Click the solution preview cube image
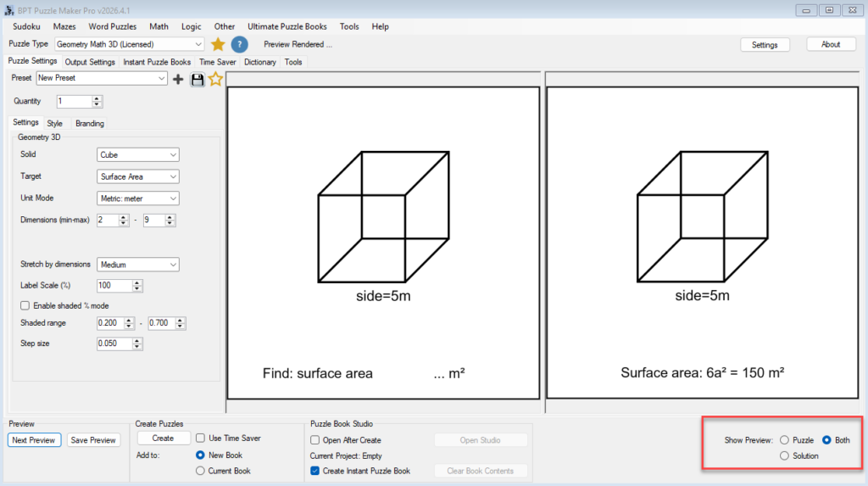868x486 pixels. coord(703,216)
